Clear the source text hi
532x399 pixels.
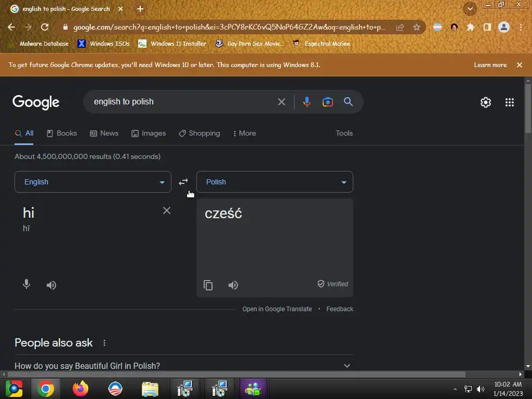coord(167,211)
